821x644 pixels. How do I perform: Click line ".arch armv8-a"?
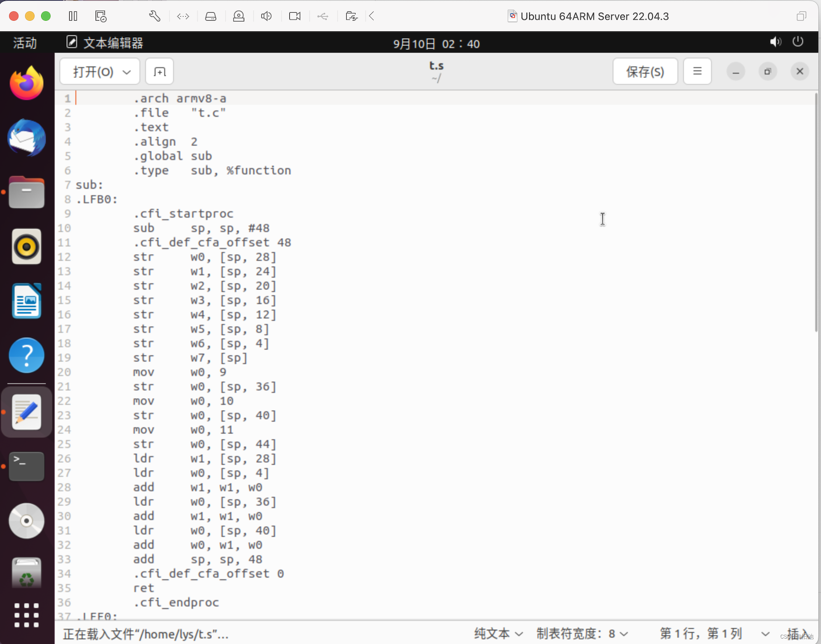(180, 99)
